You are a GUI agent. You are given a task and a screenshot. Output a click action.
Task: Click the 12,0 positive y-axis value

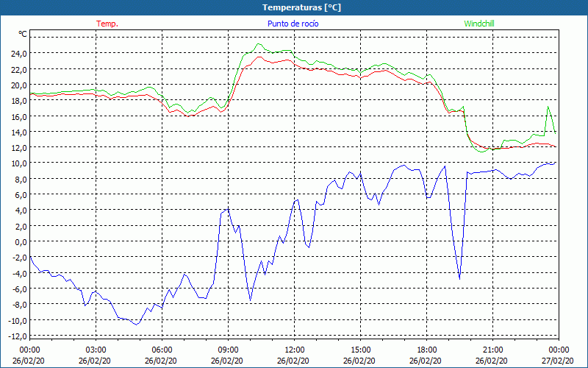(19, 148)
